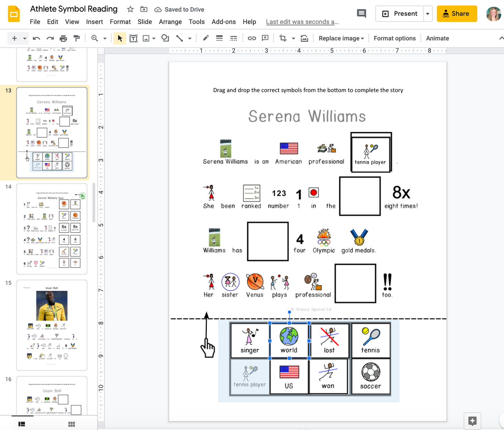Select the tennis symbol card
The height and width of the screenshot is (430, 504).
(371, 340)
